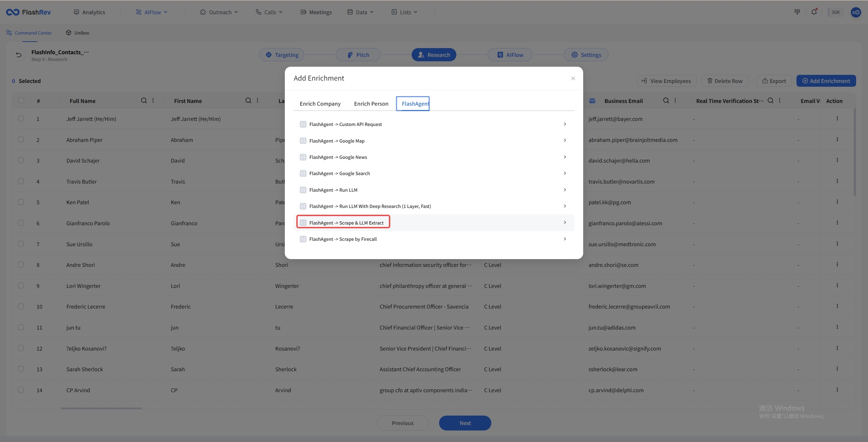
Task: Switch to Enrich Company tab
Action: pos(320,104)
